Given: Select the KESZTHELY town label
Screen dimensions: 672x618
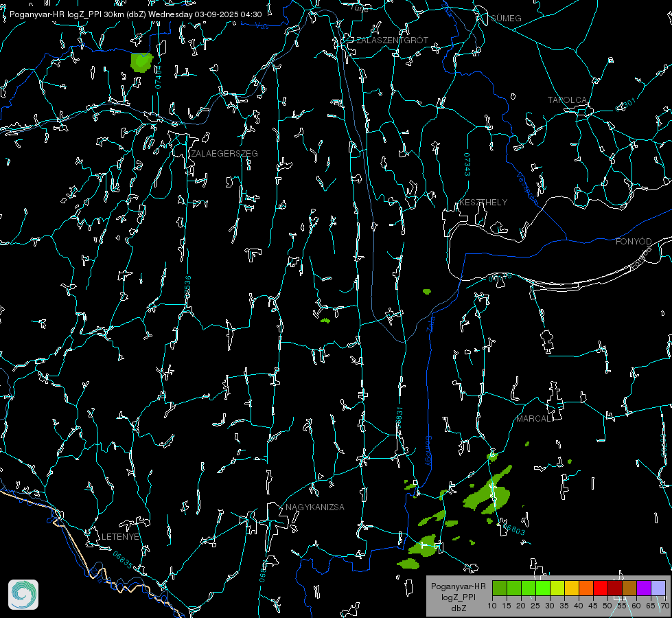Looking at the screenshot, I should (483, 202).
